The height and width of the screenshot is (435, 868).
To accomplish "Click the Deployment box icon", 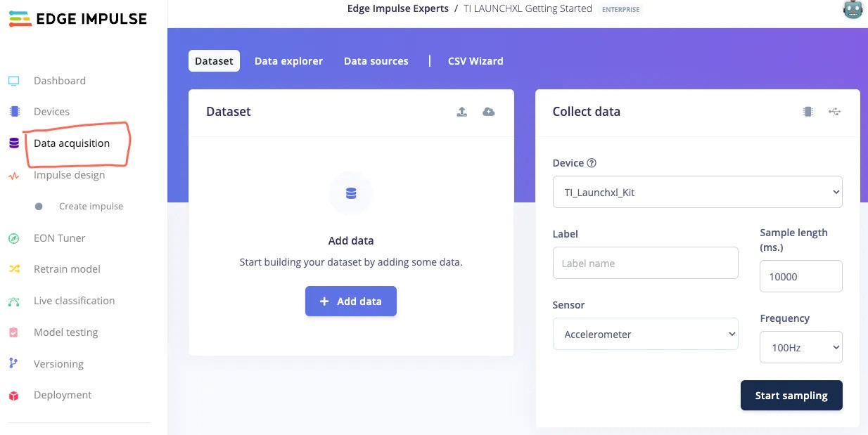I will pyautogui.click(x=14, y=396).
